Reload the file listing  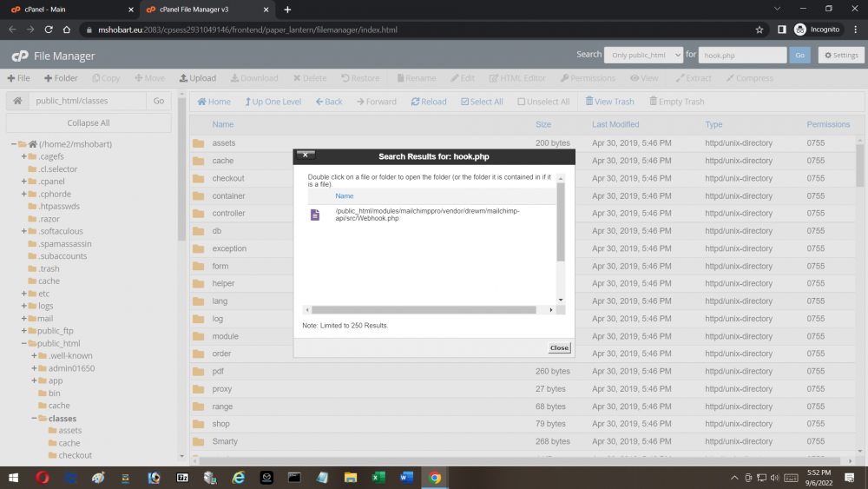(429, 102)
